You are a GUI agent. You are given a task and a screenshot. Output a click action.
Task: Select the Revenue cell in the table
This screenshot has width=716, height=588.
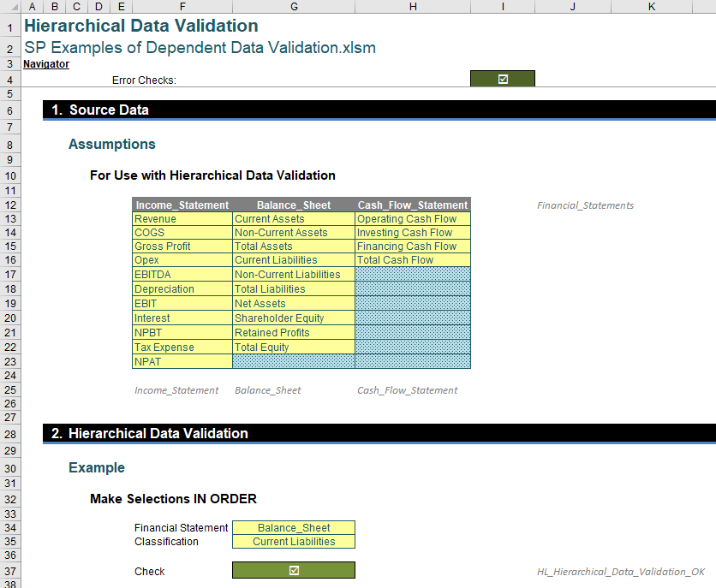tap(155, 218)
